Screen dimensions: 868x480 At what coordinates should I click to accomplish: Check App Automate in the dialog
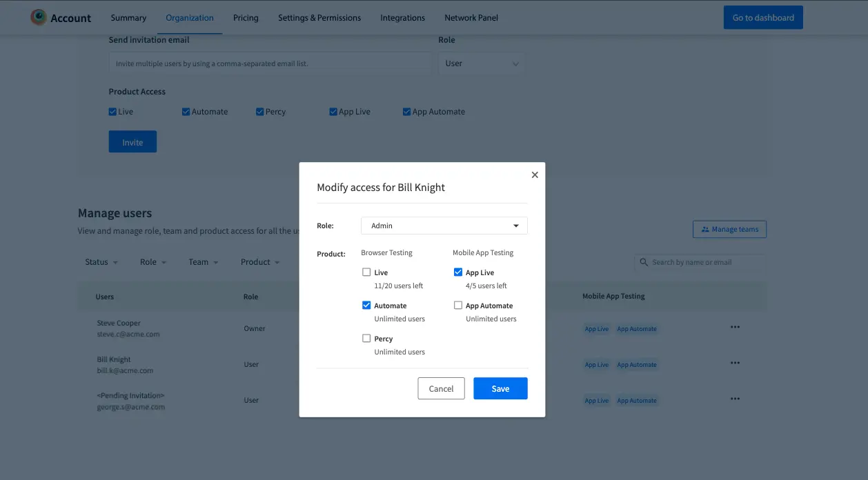458,306
